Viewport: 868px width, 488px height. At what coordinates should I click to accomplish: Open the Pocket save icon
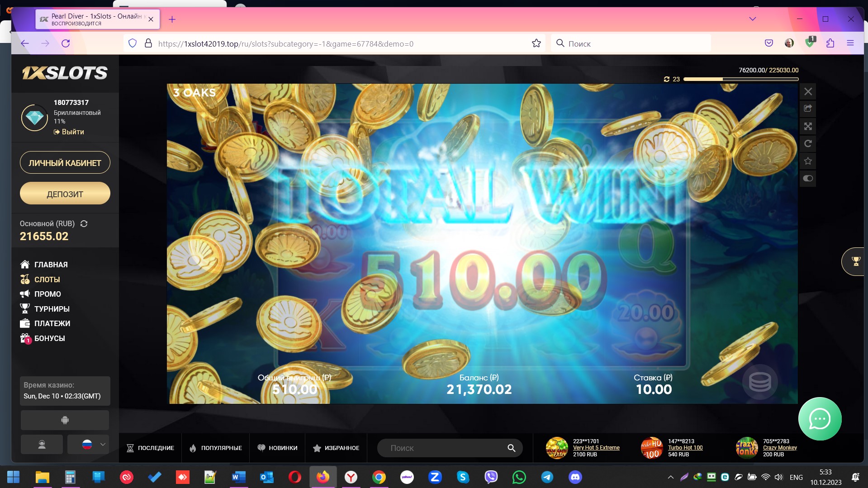coord(769,43)
